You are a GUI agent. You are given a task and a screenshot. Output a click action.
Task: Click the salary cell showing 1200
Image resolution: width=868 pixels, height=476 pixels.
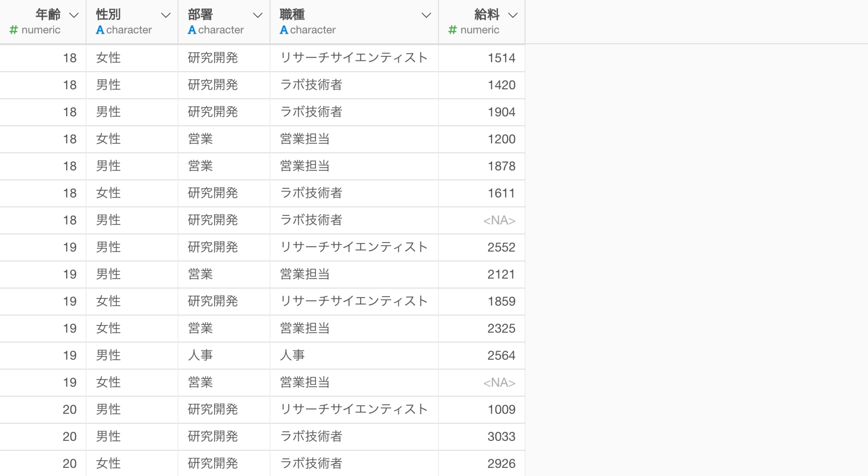(x=482, y=139)
